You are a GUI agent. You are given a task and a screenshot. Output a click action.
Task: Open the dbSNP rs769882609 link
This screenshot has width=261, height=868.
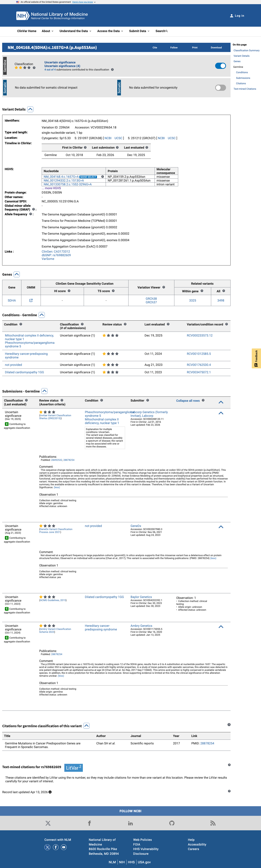[x=56, y=255]
